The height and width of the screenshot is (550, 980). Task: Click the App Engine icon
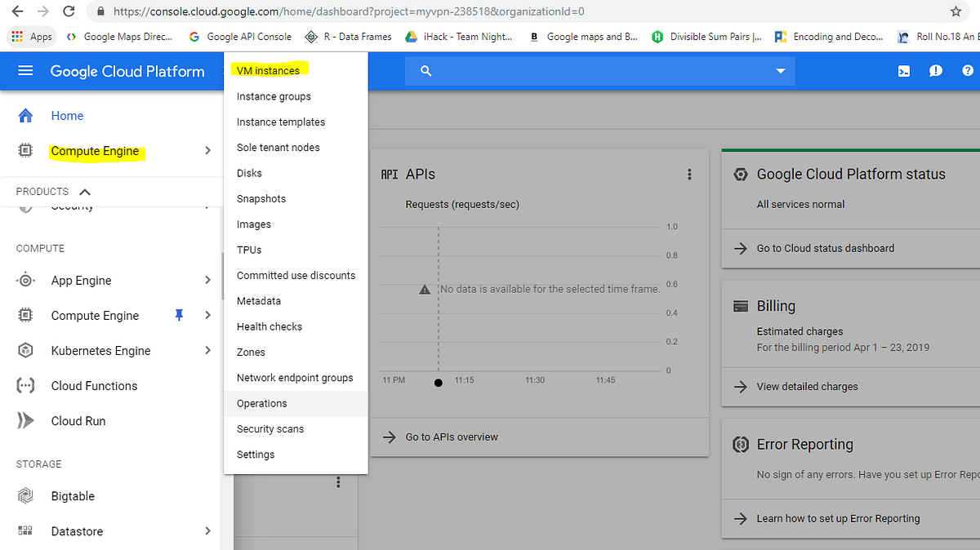tap(25, 280)
